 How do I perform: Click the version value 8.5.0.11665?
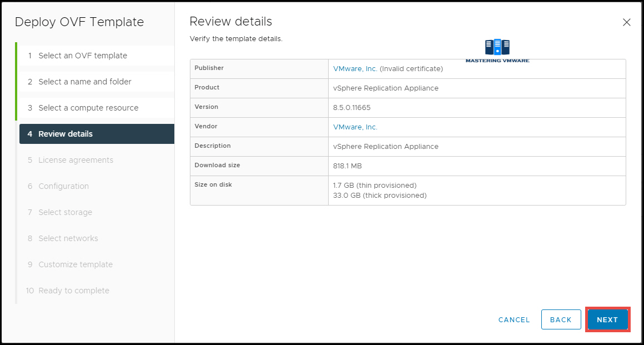click(x=352, y=108)
